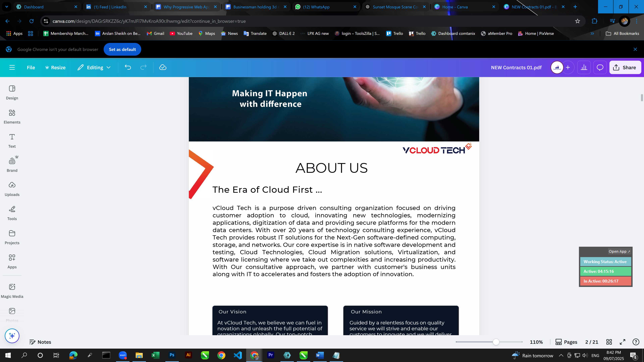This screenshot has width=644, height=362.
Task: Open a new browser tab
Action: 575,7
